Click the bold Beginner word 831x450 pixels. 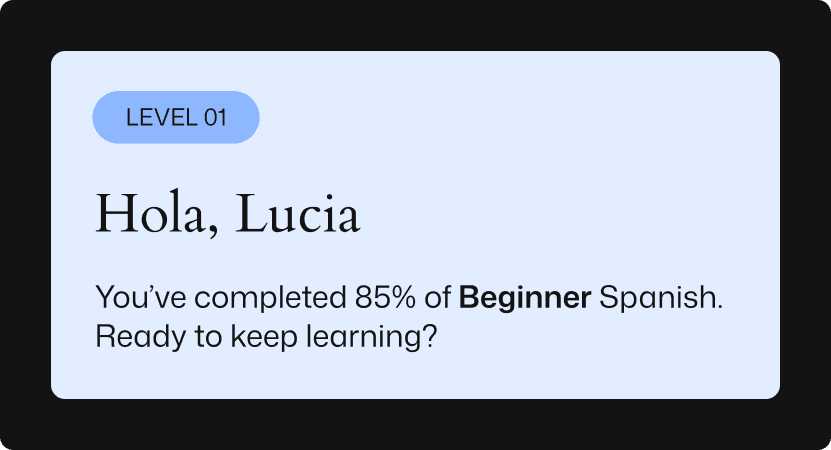pyautogui.click(x=524, y=297)
